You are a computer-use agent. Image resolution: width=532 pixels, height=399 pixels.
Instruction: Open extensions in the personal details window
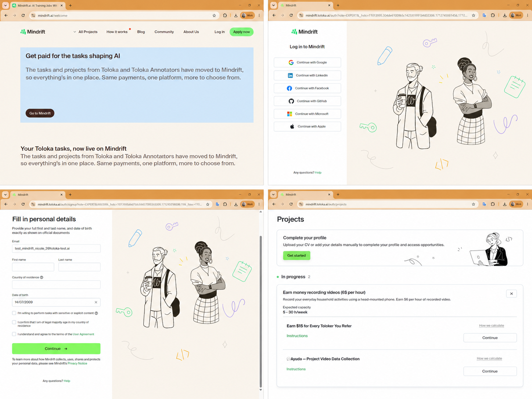pos(225,204)
